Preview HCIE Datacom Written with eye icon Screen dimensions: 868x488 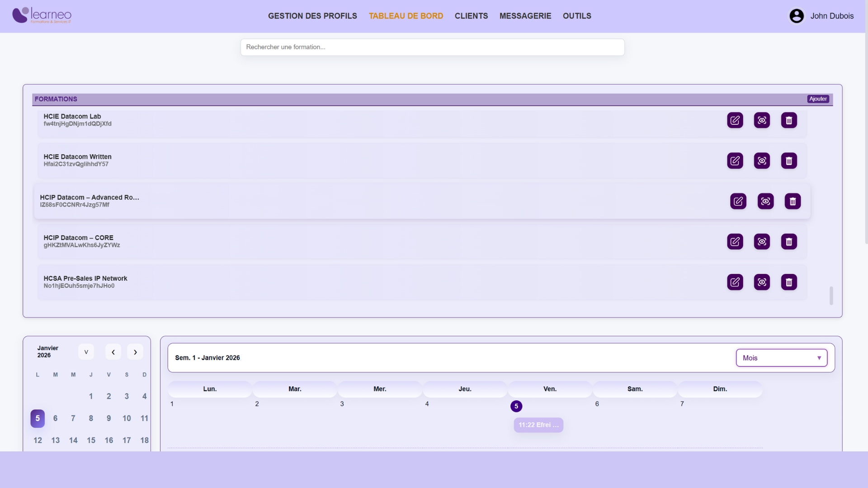pyautogui.click(x=762, y=161)
